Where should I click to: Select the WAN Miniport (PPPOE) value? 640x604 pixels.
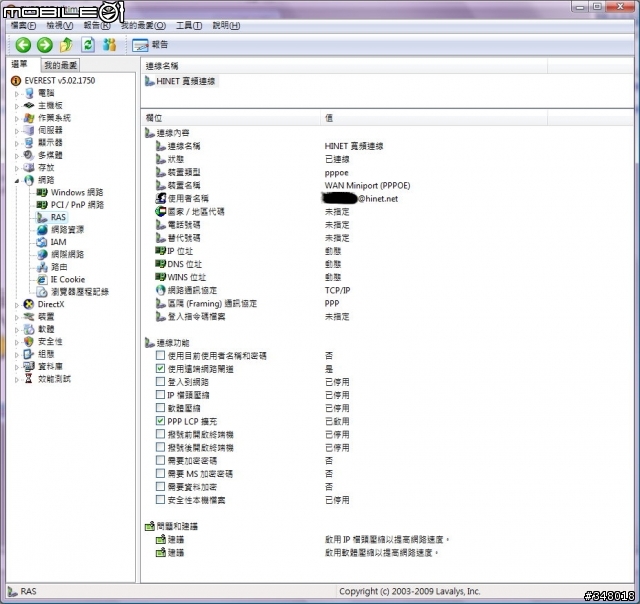coord(367,185)
